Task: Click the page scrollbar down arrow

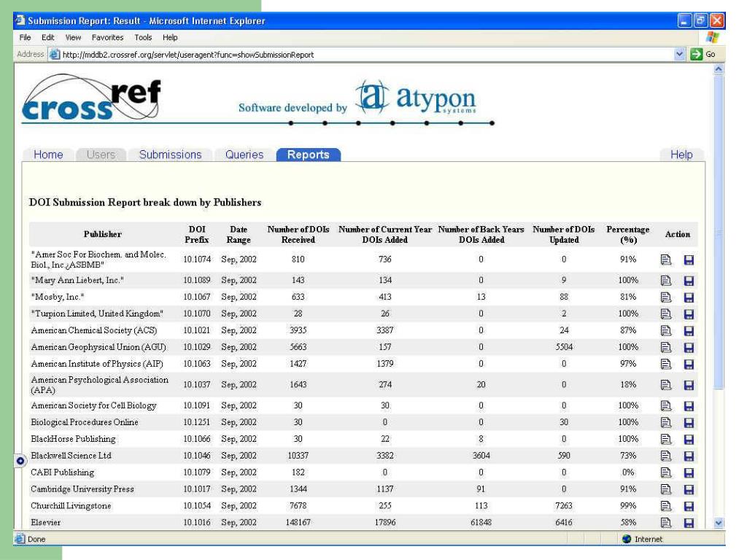Action: click(719, 523)
